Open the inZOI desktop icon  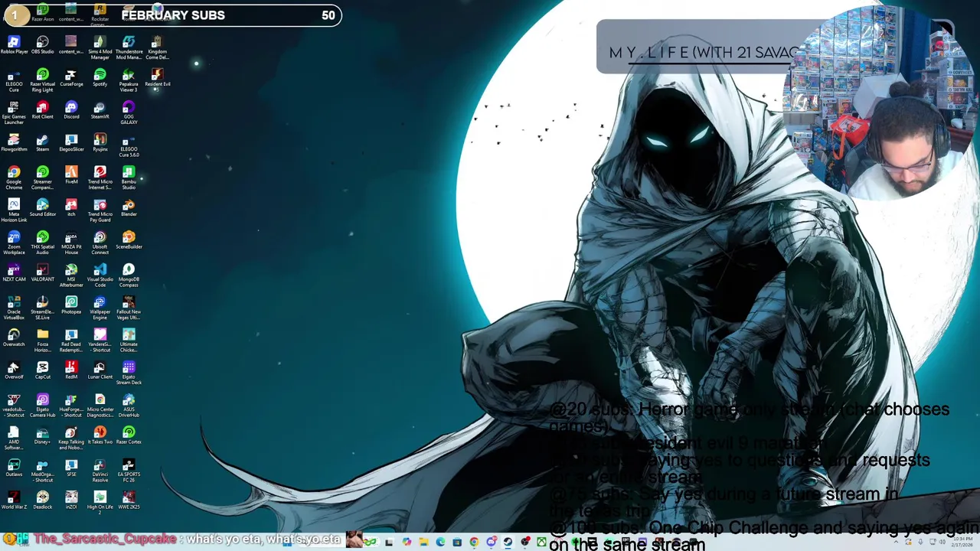(x=71, y=500)
